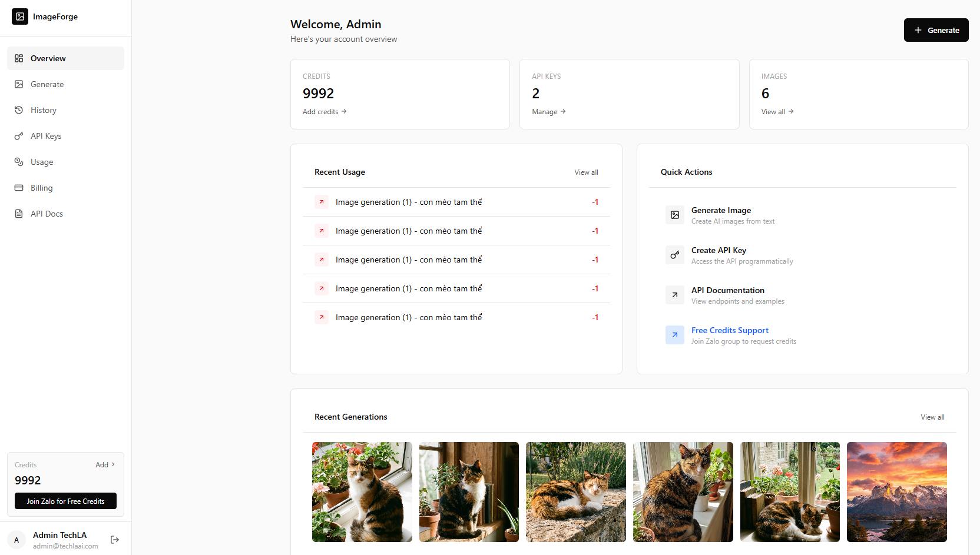The height and width of the screenshot is (555, 980).
Task: Click the admin@techlaai.com email text
Action: 65,546
